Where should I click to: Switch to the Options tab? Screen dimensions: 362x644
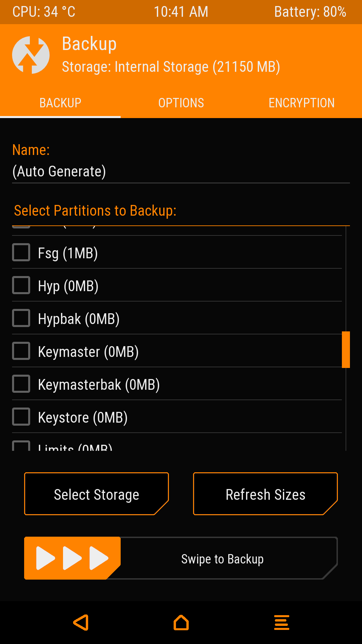tap(181, 103)
